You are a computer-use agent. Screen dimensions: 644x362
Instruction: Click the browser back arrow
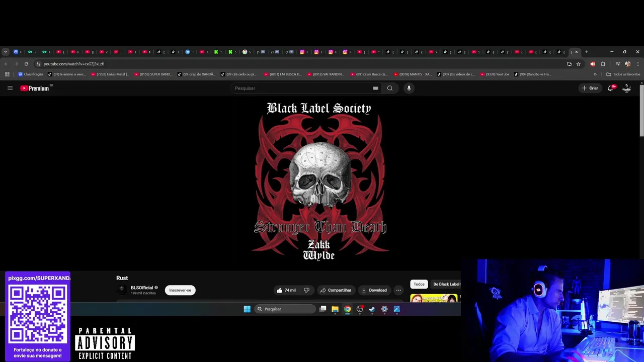6,64
